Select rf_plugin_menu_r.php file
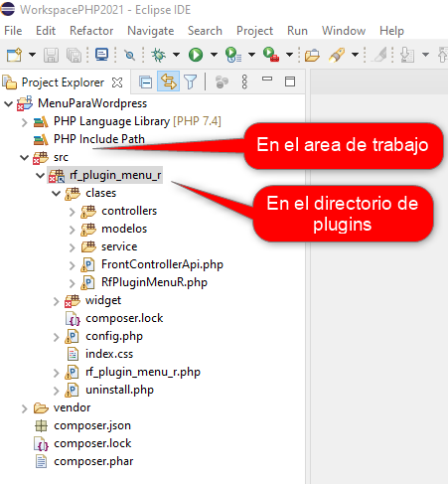Image resolution: width=448 pixels, height=484 pixels. [x=143, y=372]
